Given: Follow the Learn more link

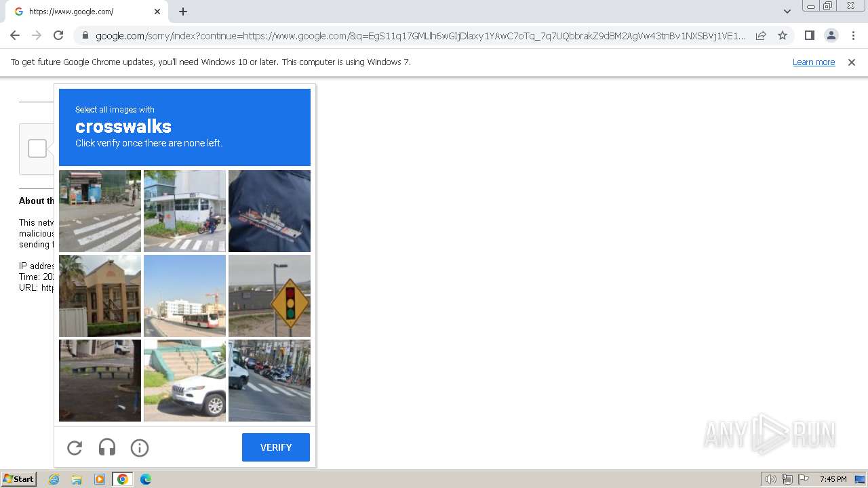Looking at the screenshot, I should (814, 62).
